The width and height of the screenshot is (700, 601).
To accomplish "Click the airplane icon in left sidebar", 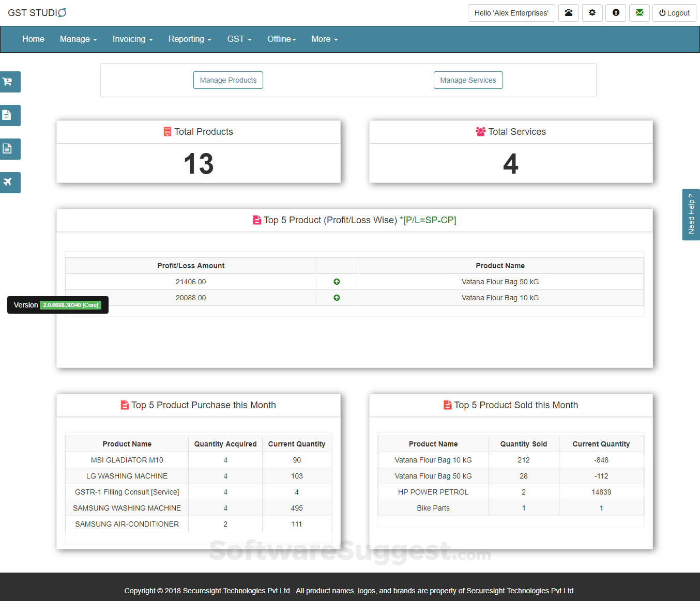I will pos(8,182).
